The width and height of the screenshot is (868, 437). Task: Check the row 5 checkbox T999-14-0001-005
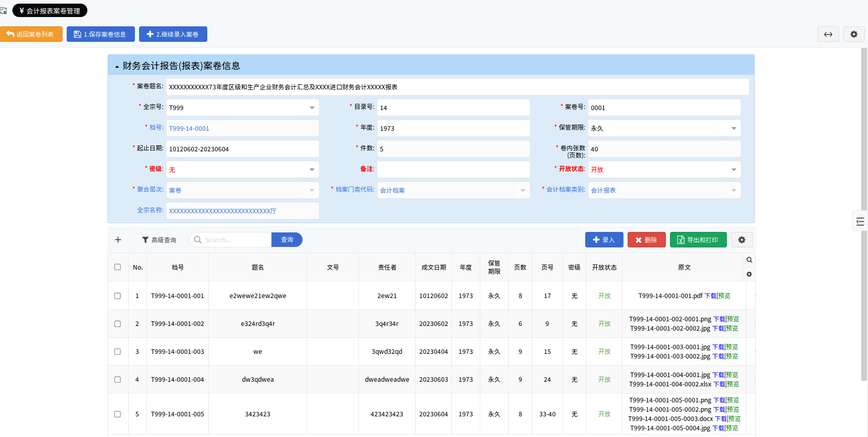(x=117, y=414)
